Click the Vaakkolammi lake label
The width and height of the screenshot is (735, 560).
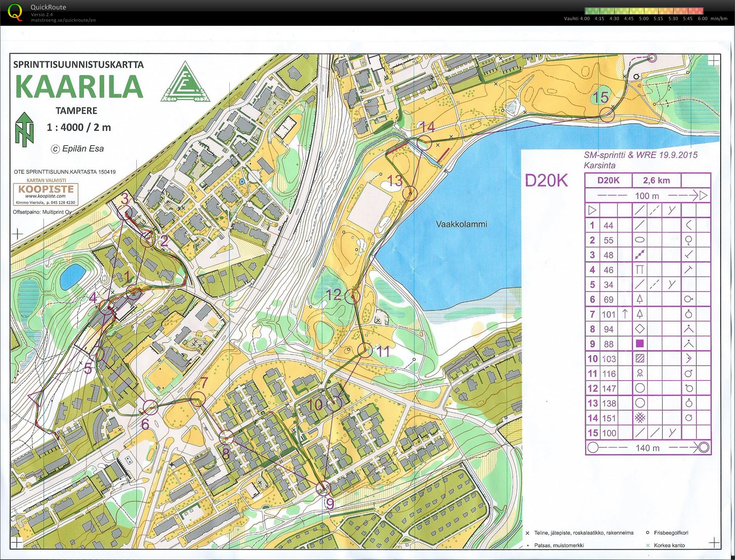(x=461, y=224)
